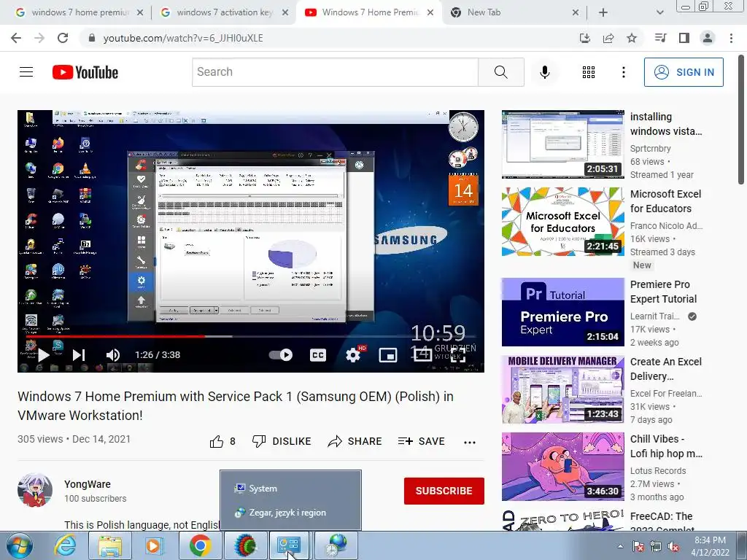The height and width of the screenshot is (560, 747).
Task: Toggle closed captions CC button
Action: (x=318, y=355)
